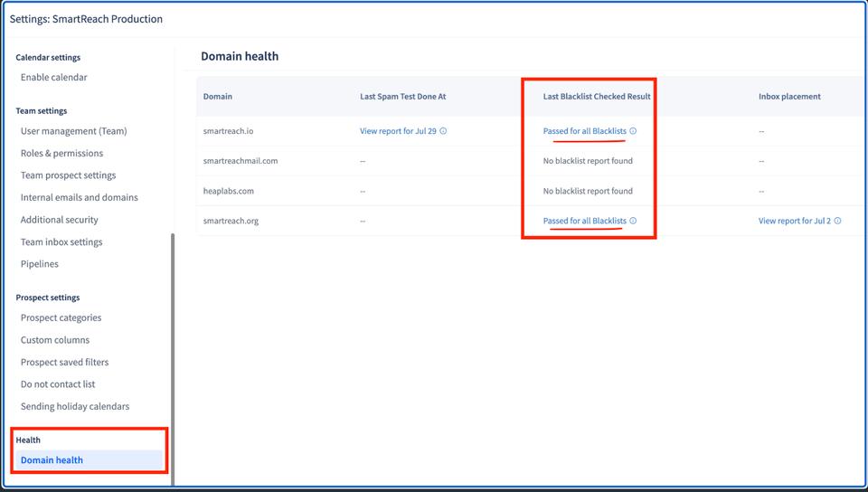Click the smartreach.org domain cell
Image resolution: width=868 pixels, height=492 pixels.
tap(231, 221)
